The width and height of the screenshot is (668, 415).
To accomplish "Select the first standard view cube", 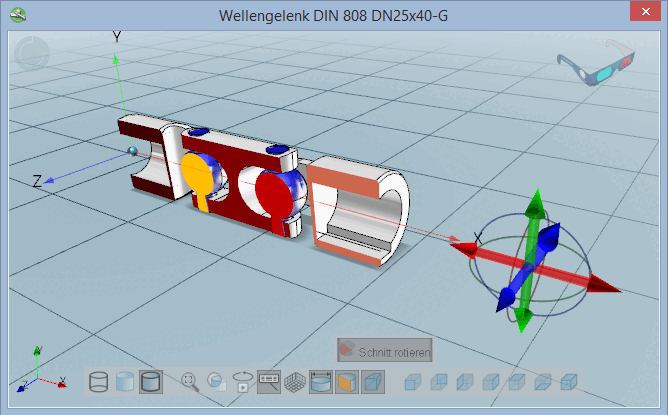I will (x=413, y=382).
